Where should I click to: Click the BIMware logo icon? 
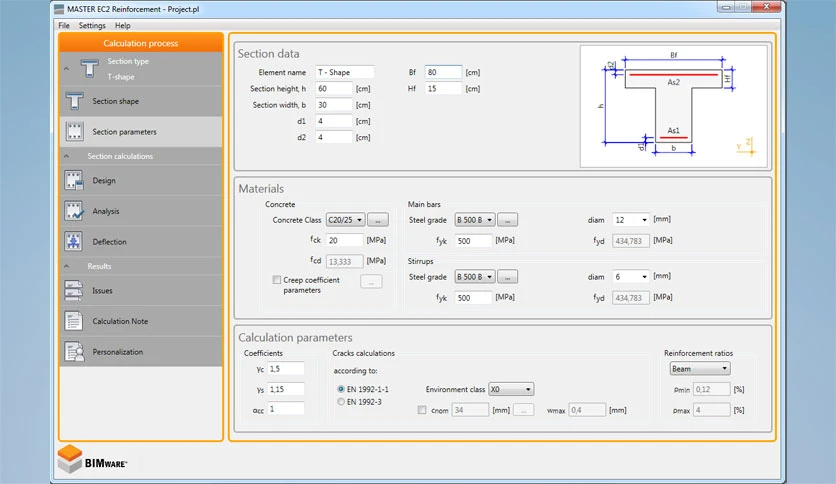point(70,459)
